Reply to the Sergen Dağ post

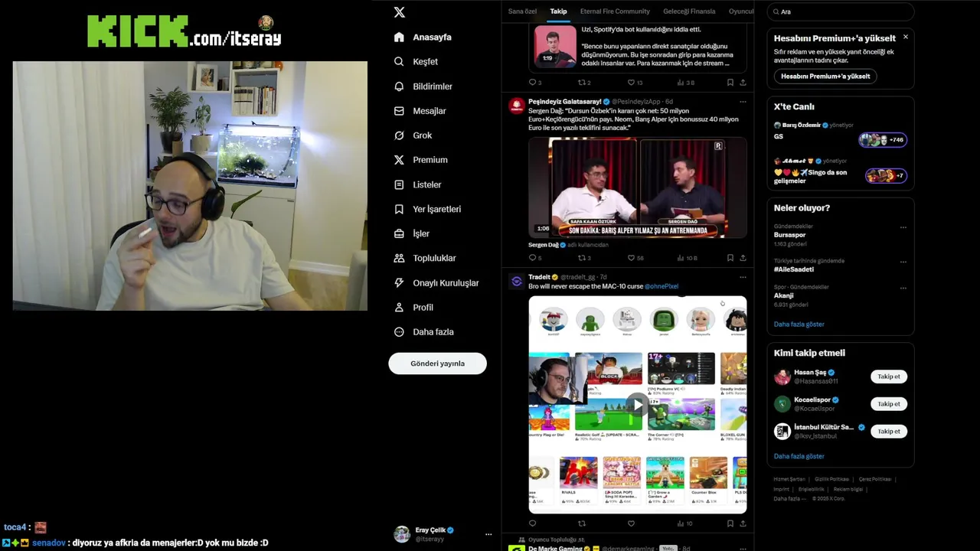(534, 258)
